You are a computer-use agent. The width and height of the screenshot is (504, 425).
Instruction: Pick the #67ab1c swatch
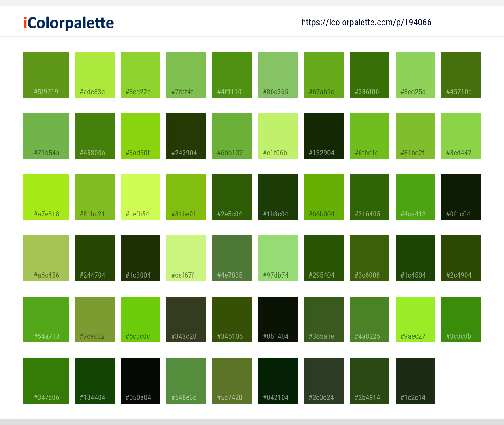tap(324, 75)
